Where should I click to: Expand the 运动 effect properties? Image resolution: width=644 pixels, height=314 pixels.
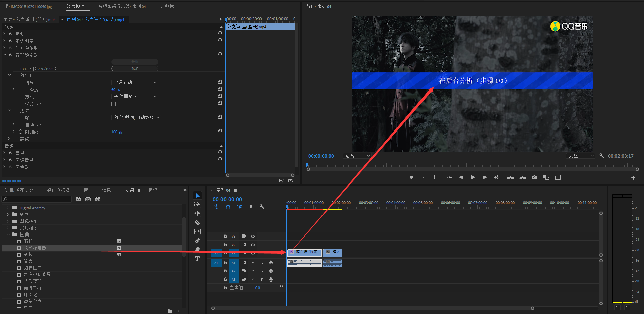4,34
